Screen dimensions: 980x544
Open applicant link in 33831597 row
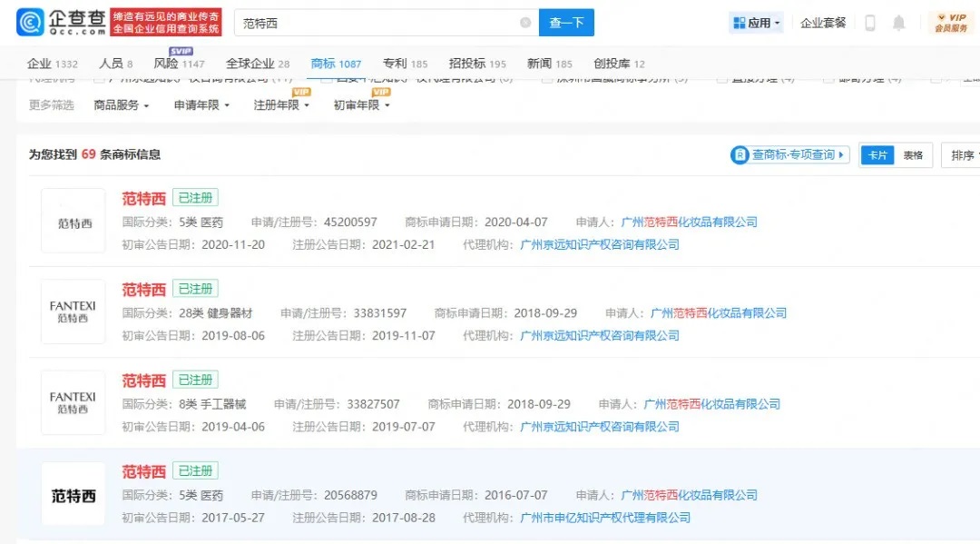click(718, 312)
